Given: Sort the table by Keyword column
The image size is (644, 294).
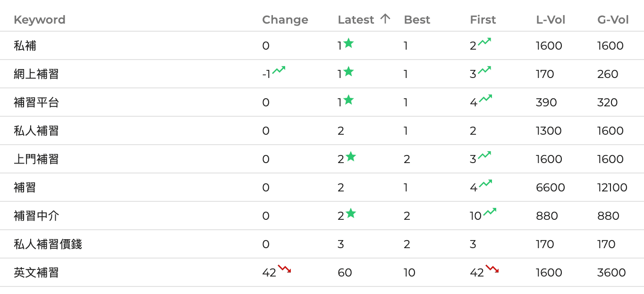Looking at the screenshot, I should coord(40,20).
